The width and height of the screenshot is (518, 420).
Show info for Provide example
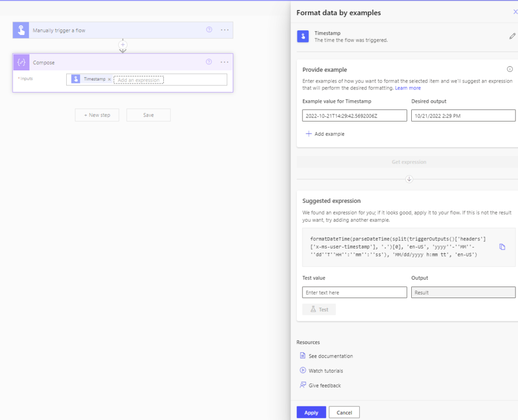click(510, 69)
